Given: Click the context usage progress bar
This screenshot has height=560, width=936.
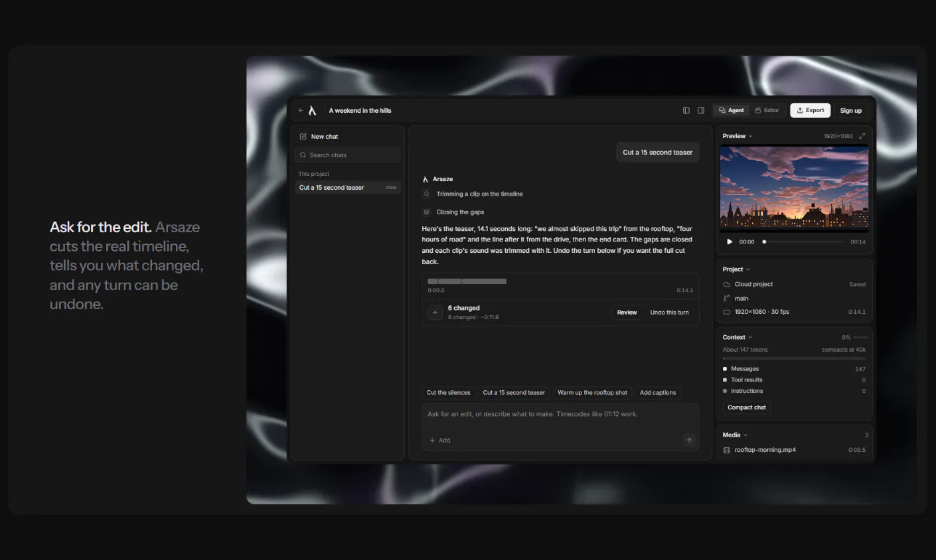Looking at the screenshot, I should pyautogui.click(x=794, y=358).
